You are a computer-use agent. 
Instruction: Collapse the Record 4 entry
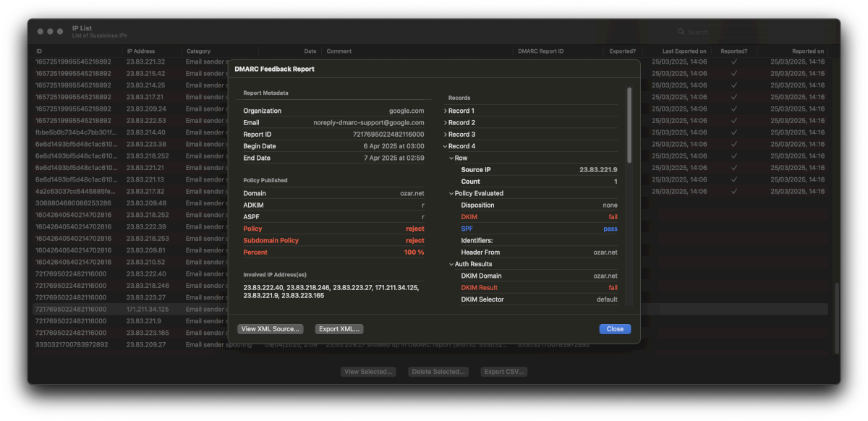click(x=446, y=146)
